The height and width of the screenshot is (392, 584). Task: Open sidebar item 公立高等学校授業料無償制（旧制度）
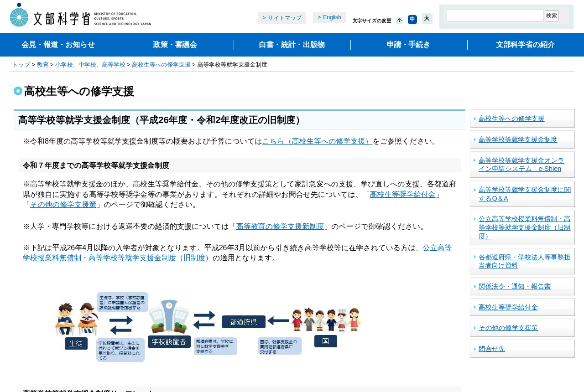click(x=522, y=227)
